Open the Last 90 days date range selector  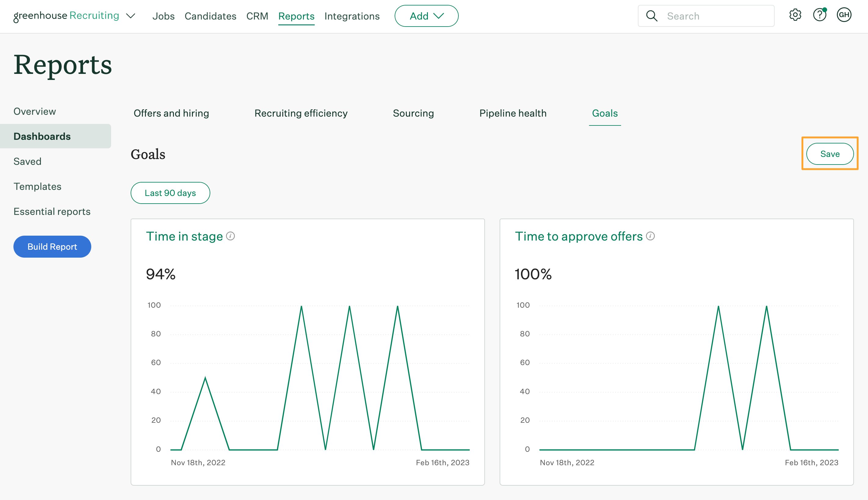pyautogui.click(x=170, y=193)
